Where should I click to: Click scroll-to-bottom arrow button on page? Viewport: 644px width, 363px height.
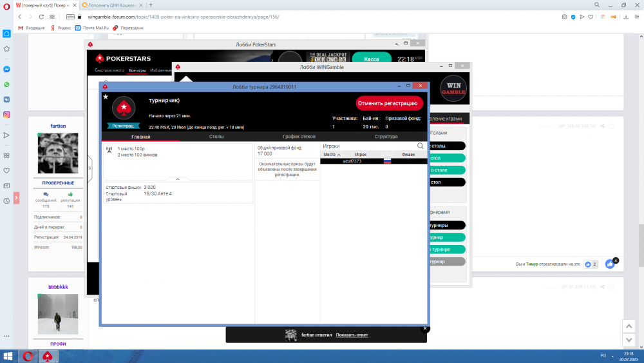(629, 340)
